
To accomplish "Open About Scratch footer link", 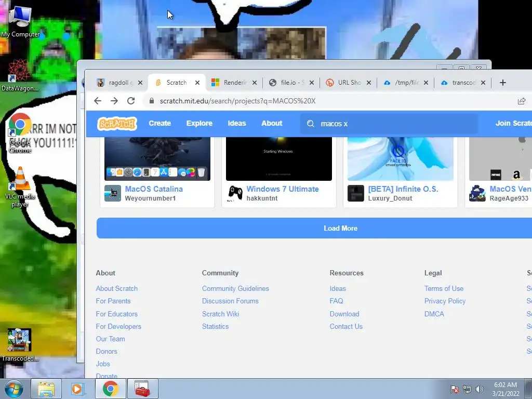I will point(117,289).
